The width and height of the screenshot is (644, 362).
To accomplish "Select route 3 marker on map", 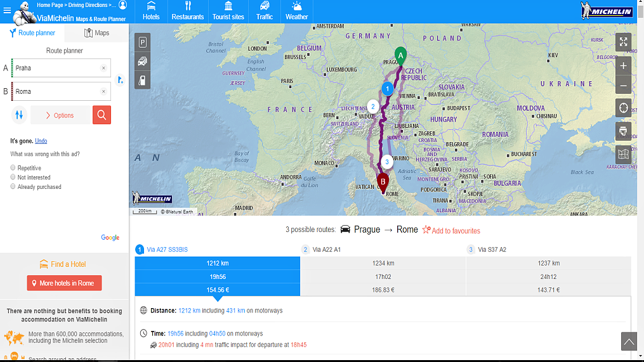I will [x=386, y=162].
